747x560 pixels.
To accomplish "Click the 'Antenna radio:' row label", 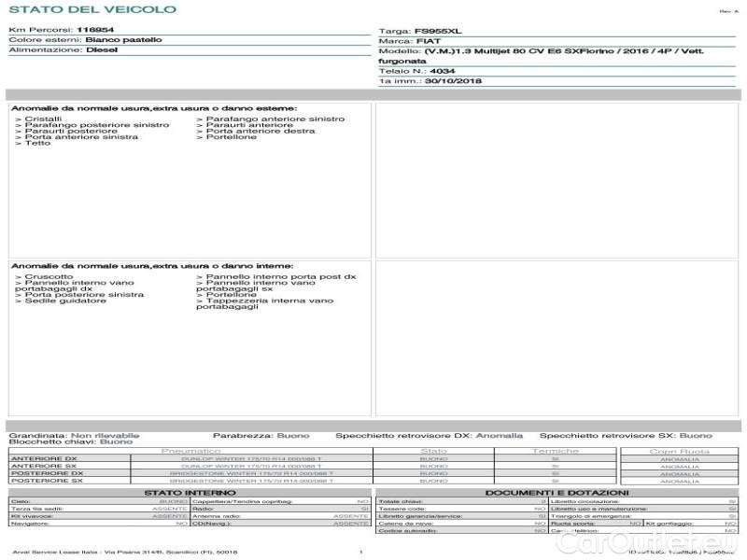I will [217, 516].
